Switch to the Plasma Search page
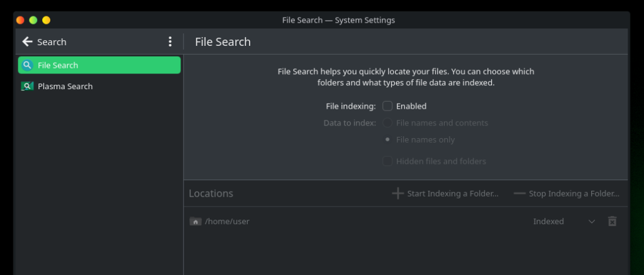 (x=65, y=87)
